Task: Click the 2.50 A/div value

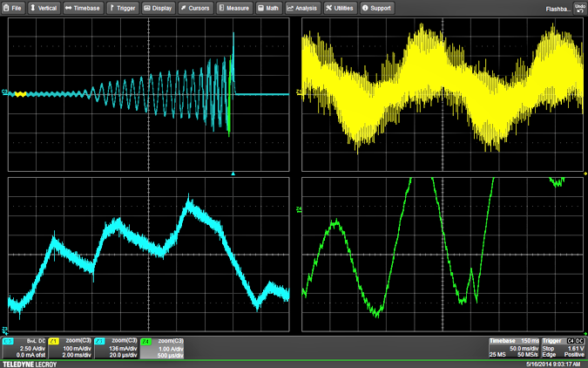Action: click(32, 349)
